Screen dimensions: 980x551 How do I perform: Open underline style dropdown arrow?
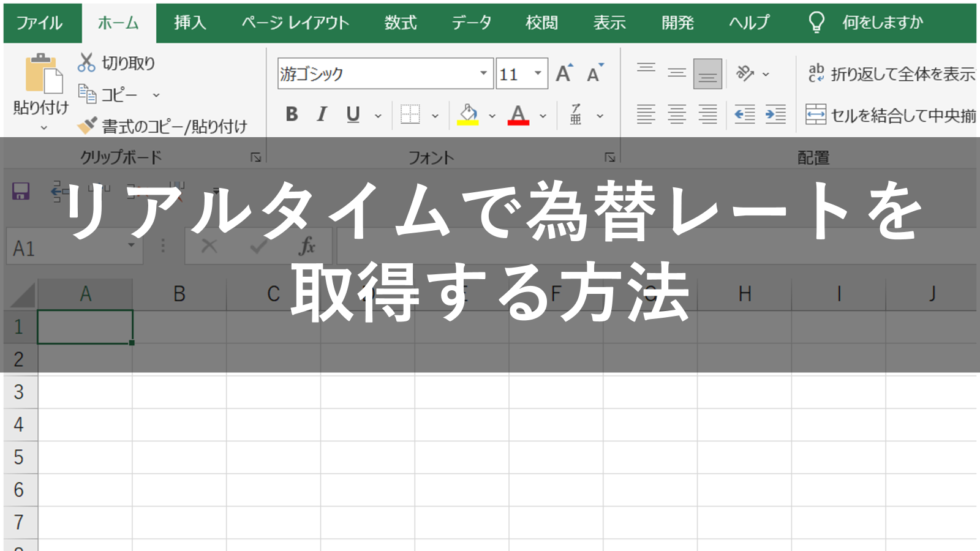pyautogui.click(x=378, y=116)
